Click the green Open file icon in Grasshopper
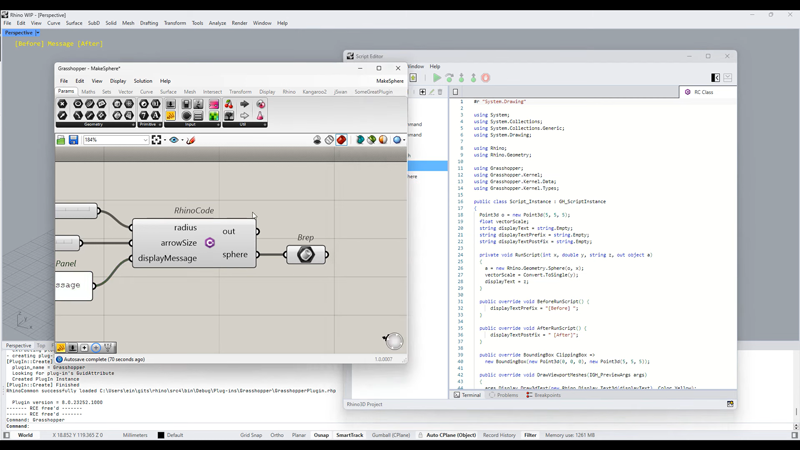Image resolution: width=800 pixels, height=450 pixels. click(61, 140)
